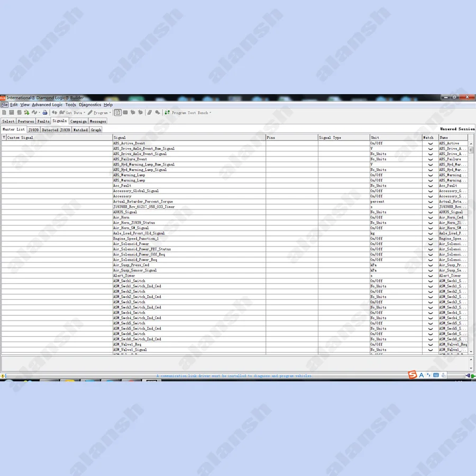This screenshot has height=476, width=476.
Task: Click the soft keyboard icon in input bar
Action: pos(436,375)
